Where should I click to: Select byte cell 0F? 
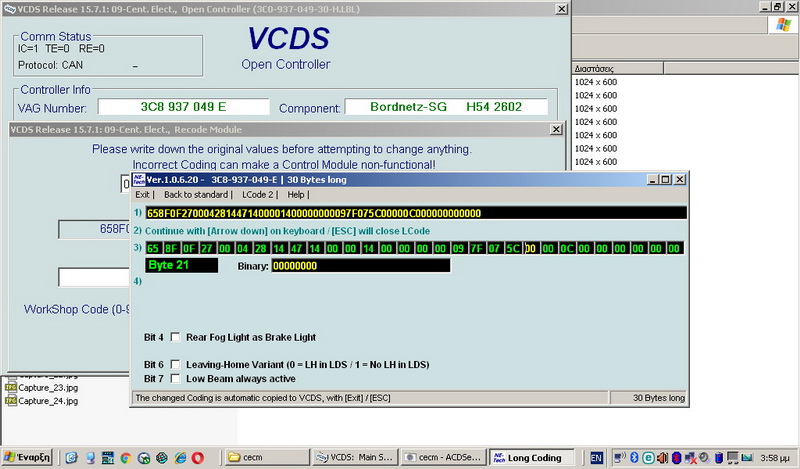tap(189, 248)
